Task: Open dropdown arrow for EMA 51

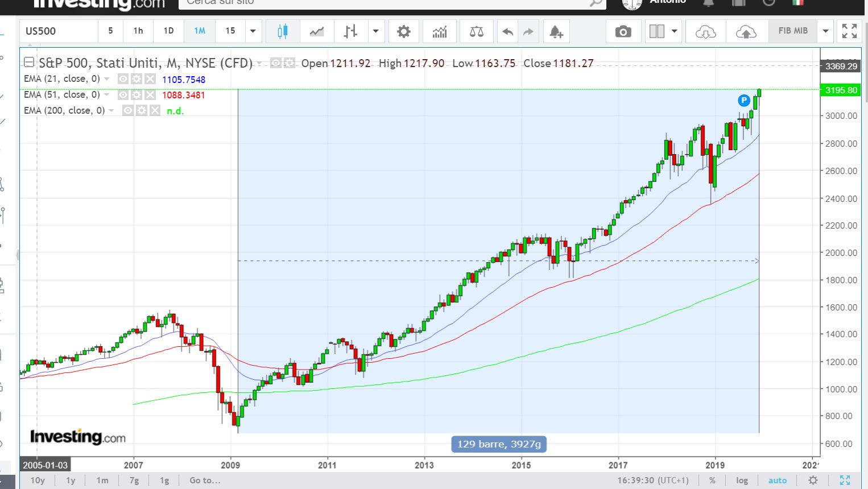Action: point(107,95)
